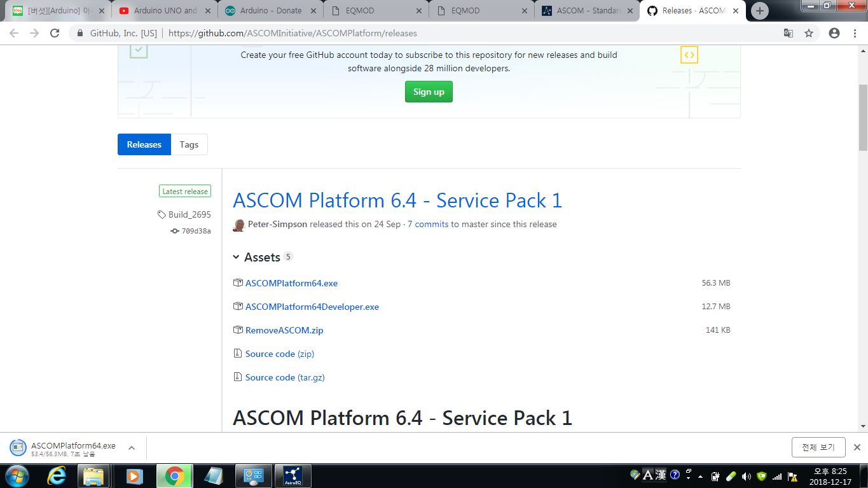
Task: Click the IME help question mark icon
Action: (x=675, y=475)
